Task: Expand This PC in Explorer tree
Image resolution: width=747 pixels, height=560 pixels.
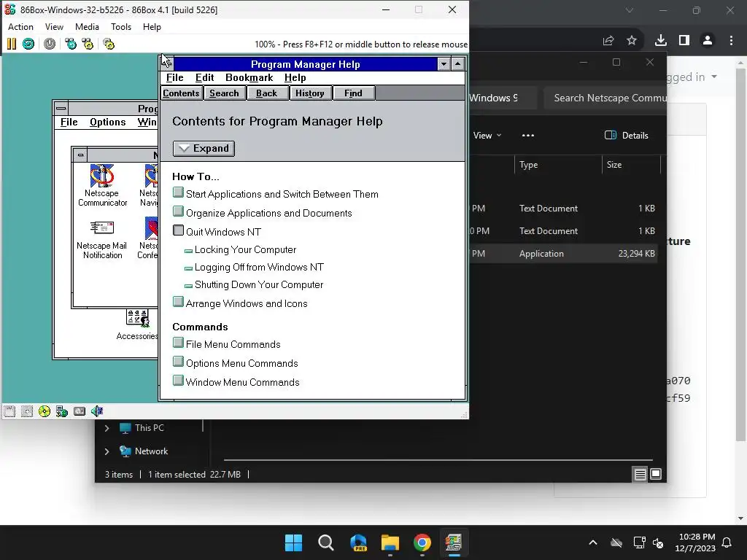Action: [x=107, y=428]
